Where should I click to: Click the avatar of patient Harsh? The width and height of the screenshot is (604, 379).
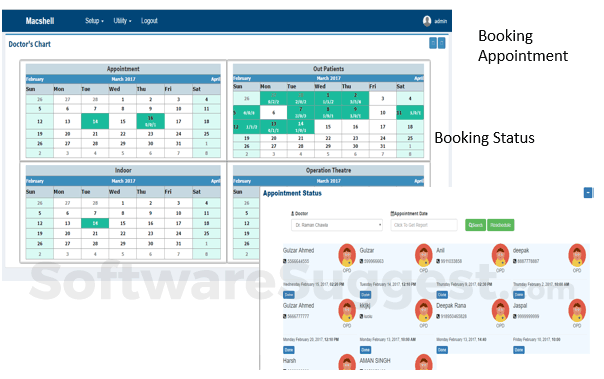[x=347, y=362]
